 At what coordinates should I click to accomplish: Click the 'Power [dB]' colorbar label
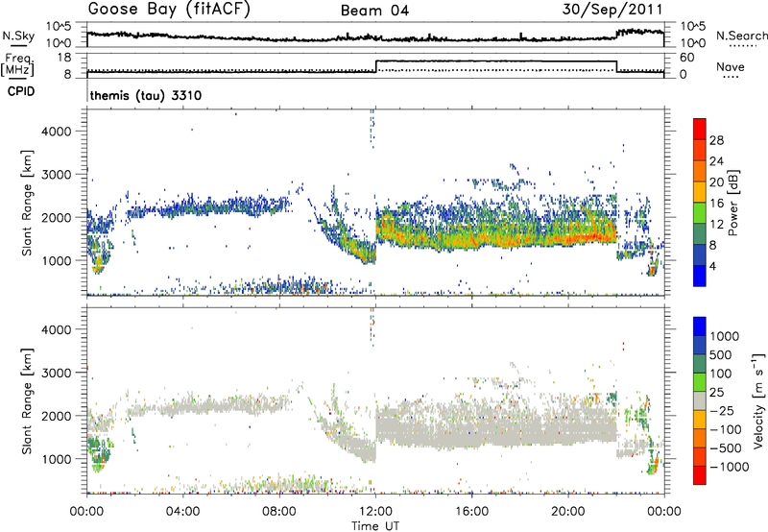pyautogui.click(x=732, y=203)
